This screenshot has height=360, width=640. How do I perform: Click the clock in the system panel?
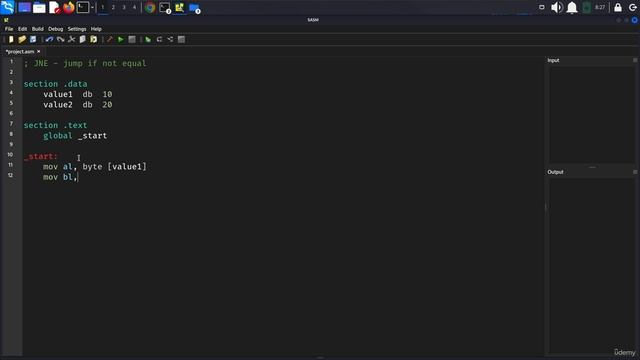click(600, 7)
